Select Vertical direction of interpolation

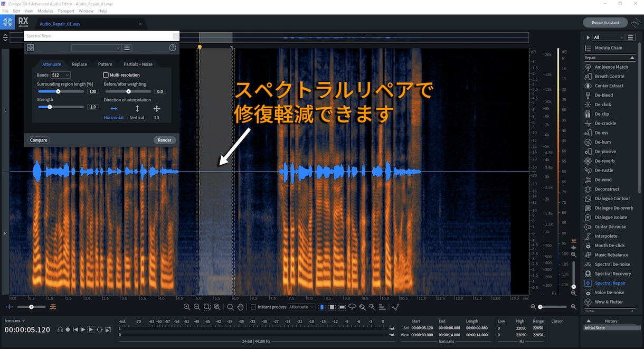pos(137,112)
